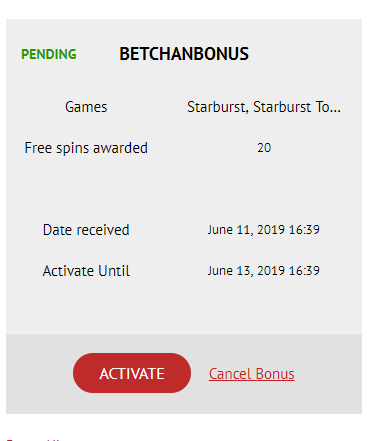Open the truncated Starburst games list text

coord(264,107)
